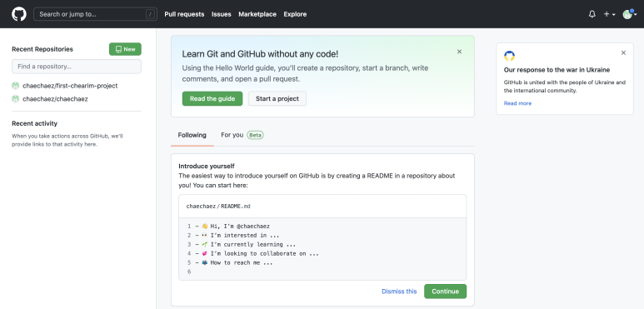Close the Ukraine response notice
This screenshot has width=644, height=309.
click(x=623, y=53)
